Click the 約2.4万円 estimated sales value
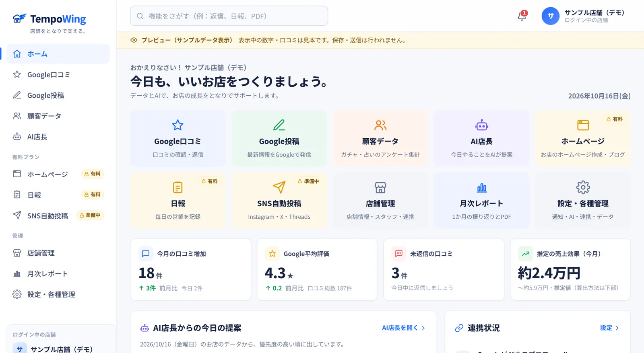The height and width of the screenshot is (353, 644). click(x=549, y=273)
